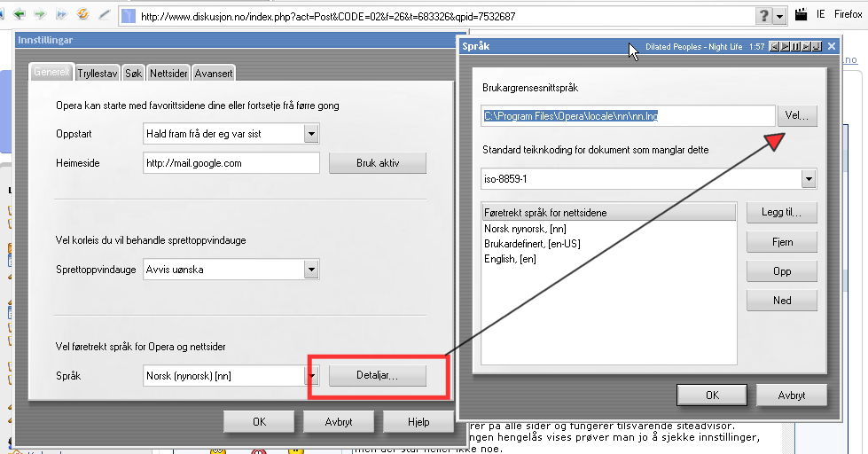Click the IE toolbar button
The height and width of the screenshot is (454, 868).
click(x=820, y=14)
